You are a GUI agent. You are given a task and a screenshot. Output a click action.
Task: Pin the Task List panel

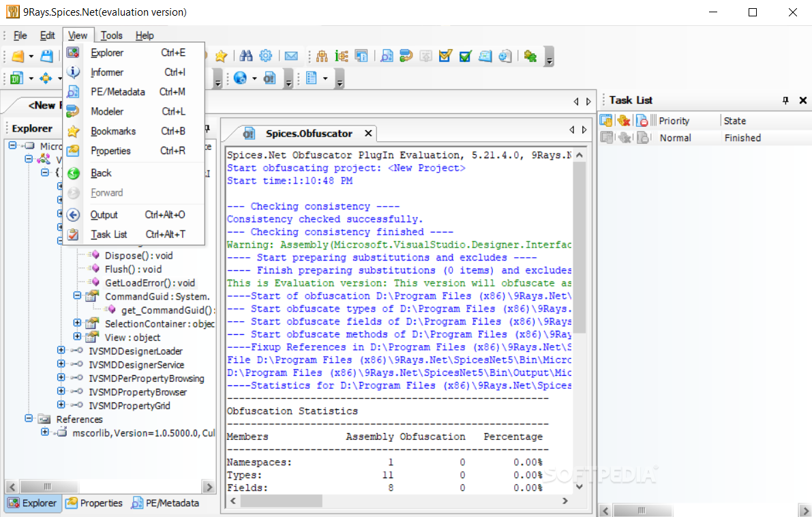(x=785, y=100)
